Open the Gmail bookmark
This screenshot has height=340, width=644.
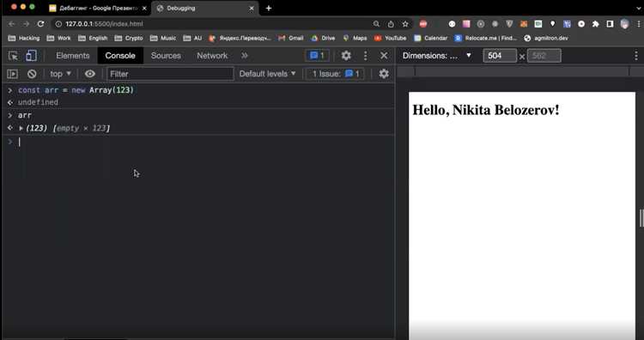tap(291, 38)
